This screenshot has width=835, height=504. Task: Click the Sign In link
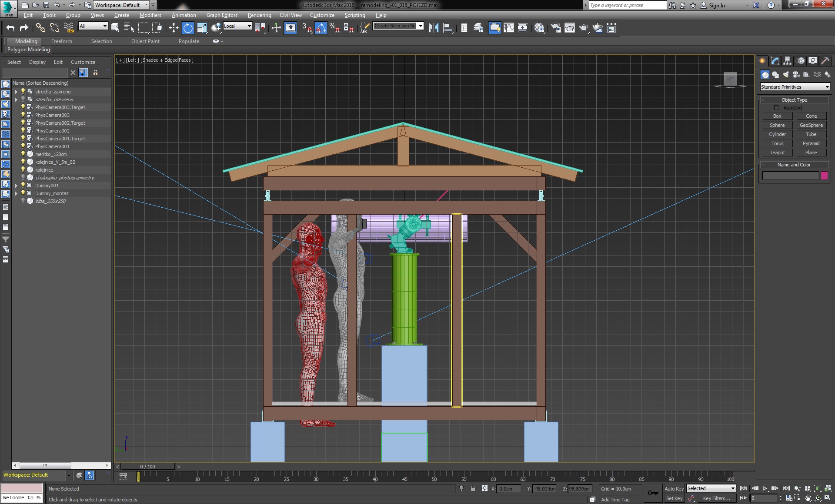point(717,5)
